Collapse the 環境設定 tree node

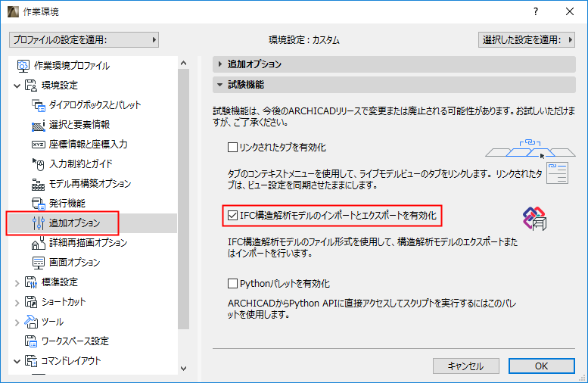point(17,86)
